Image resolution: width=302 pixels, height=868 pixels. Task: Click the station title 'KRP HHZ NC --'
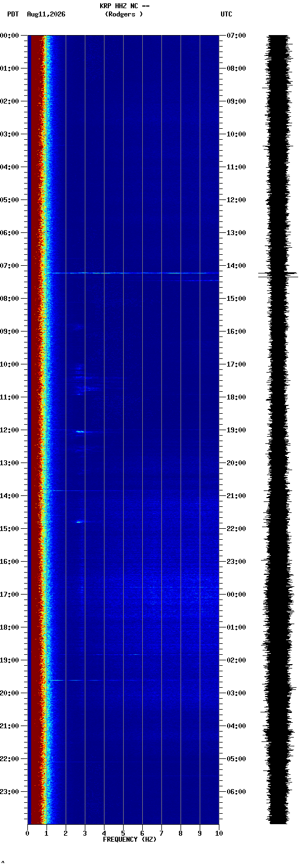125,6
